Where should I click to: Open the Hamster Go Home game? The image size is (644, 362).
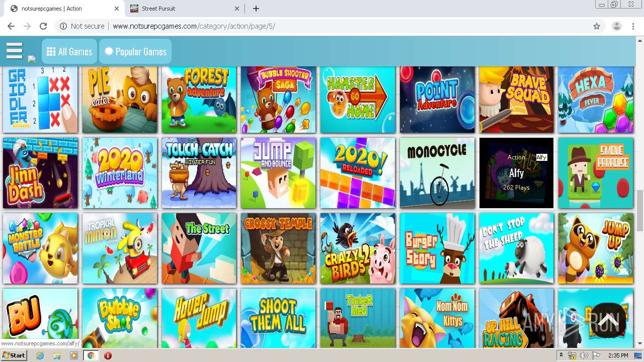[x=358, y=100]
